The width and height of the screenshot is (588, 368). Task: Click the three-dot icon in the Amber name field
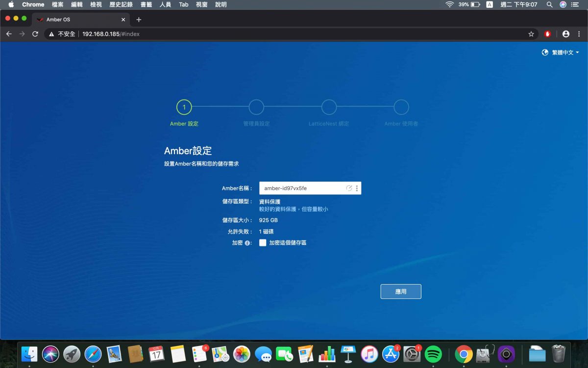tap(357, 188)
